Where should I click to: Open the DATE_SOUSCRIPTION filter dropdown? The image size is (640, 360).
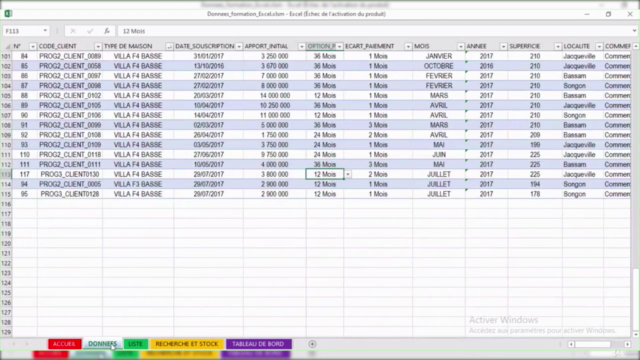(x=239, y=47)
